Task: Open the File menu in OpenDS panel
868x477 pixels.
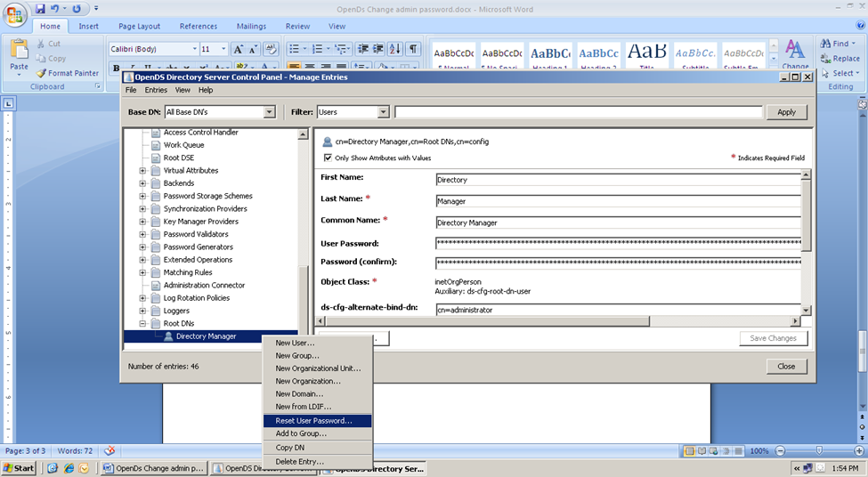Action: point(131,90)
